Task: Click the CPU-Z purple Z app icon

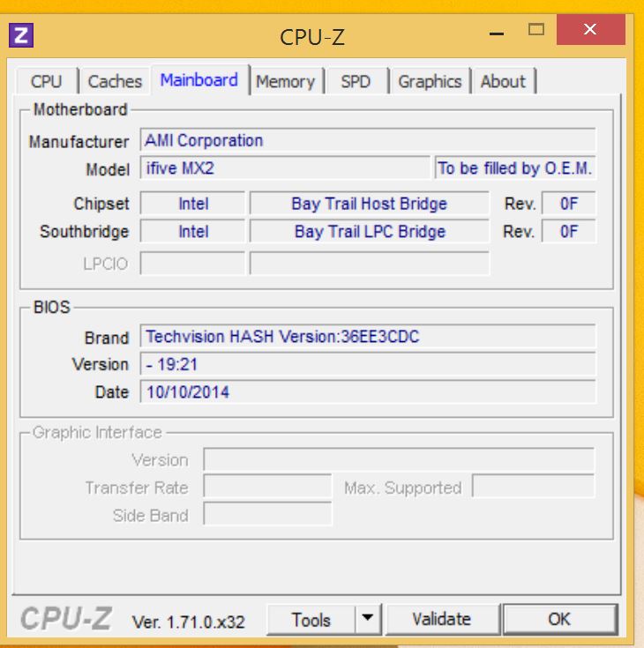Action: point(21,35)
